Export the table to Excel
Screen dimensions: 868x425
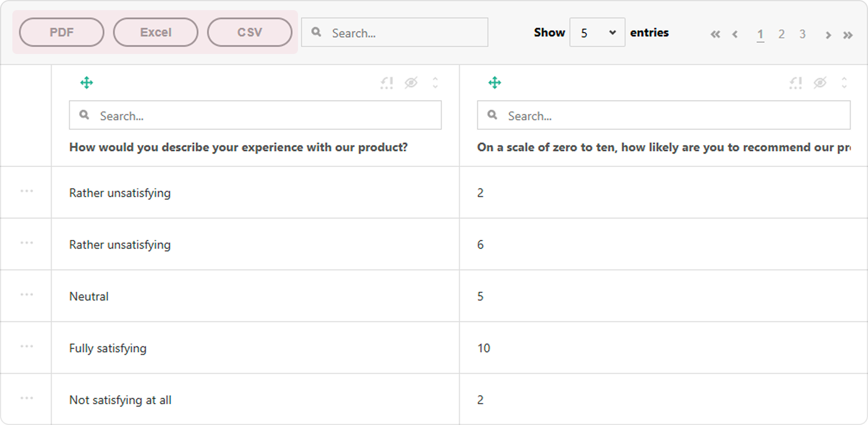coord(155,32)
